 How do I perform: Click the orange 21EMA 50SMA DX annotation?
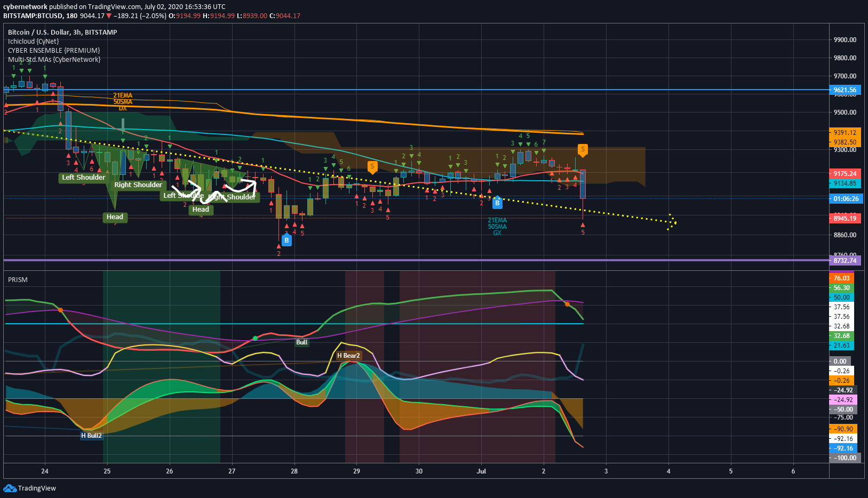click(123, 102)
